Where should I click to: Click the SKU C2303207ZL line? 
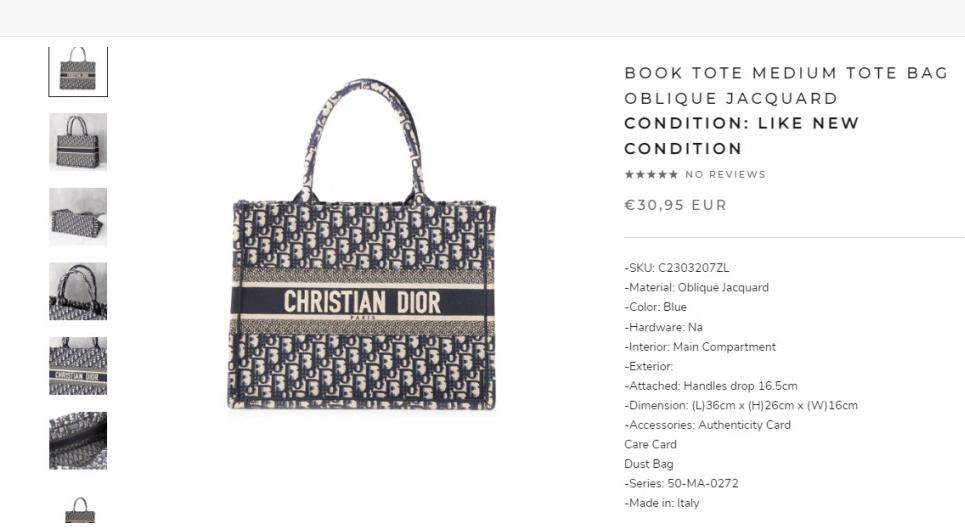(677, 268)
